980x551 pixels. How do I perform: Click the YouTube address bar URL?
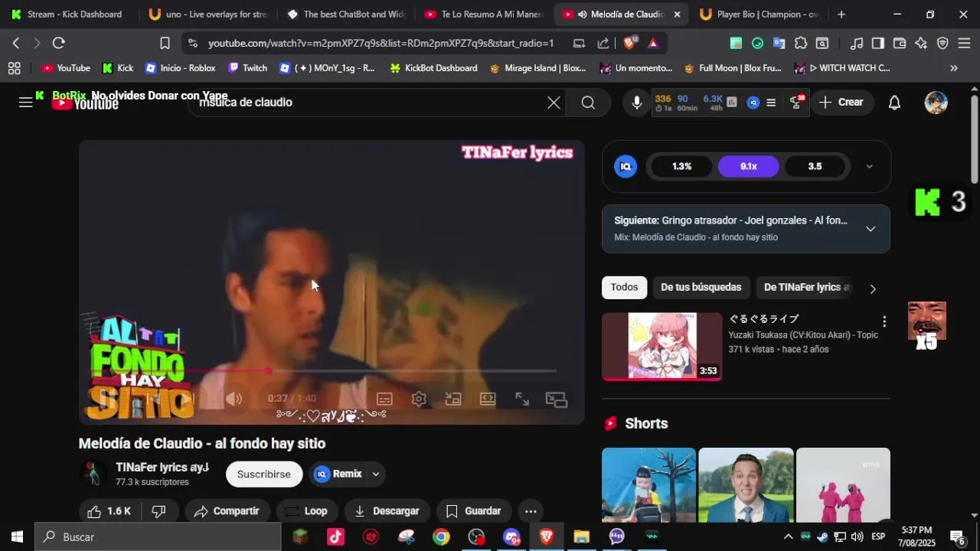click(x=381, y=44)
